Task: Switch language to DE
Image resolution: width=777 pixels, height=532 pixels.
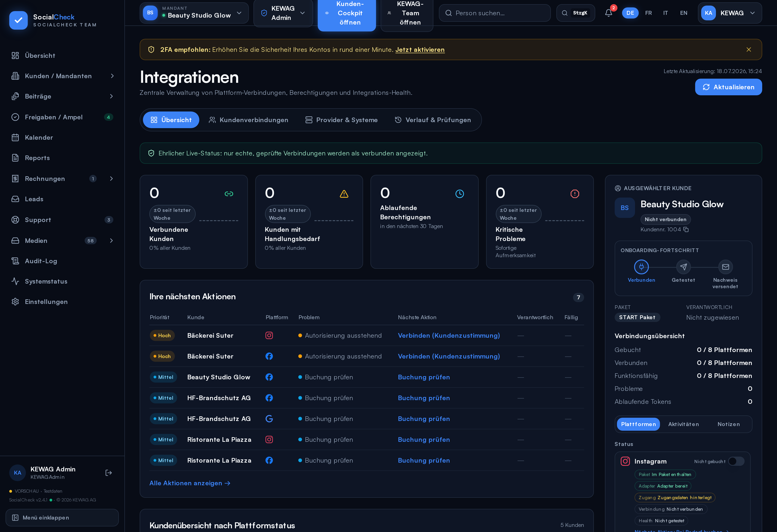Action: pos(630,13)
